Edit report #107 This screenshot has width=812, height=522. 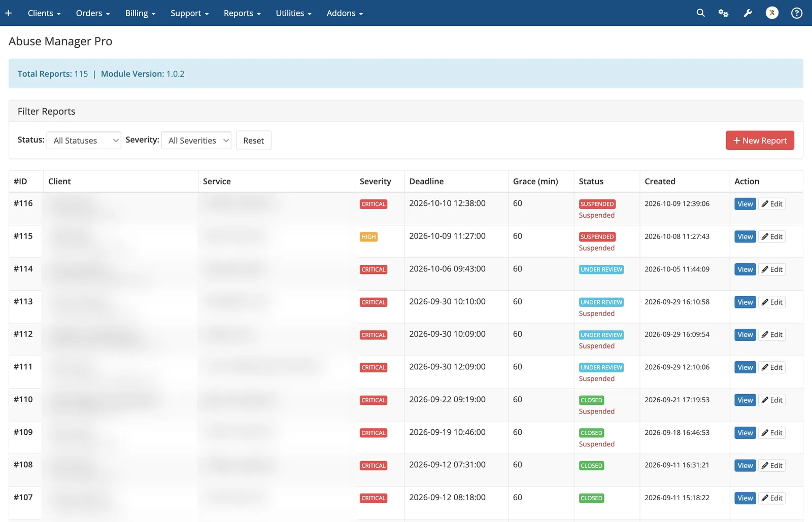click(772, 498)
